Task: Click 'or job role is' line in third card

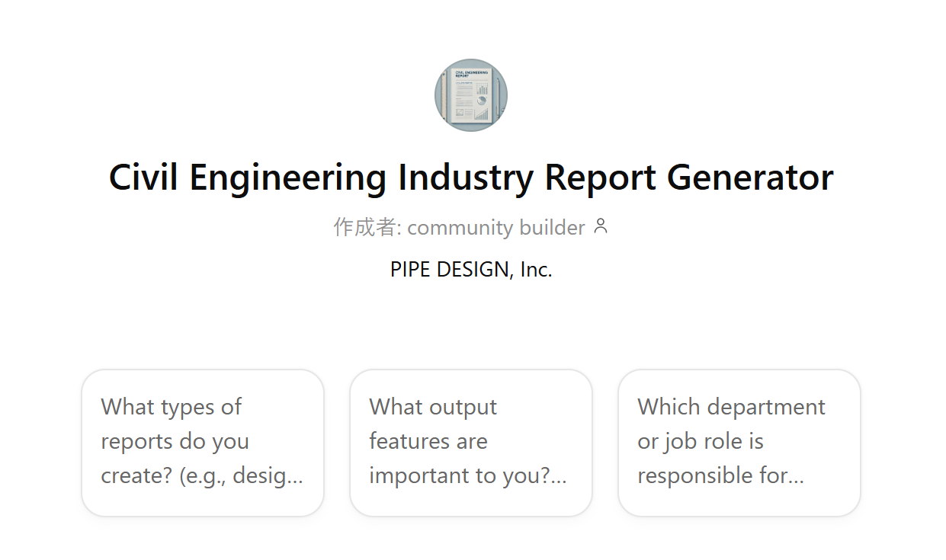Action: (x=701, y=441)
